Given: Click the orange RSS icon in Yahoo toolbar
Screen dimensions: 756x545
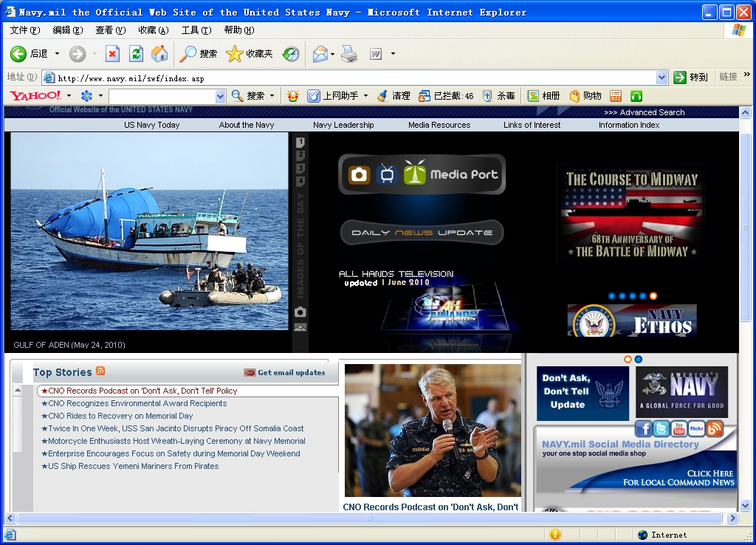Looking at the screenshot, I should (x=616, y=96).
